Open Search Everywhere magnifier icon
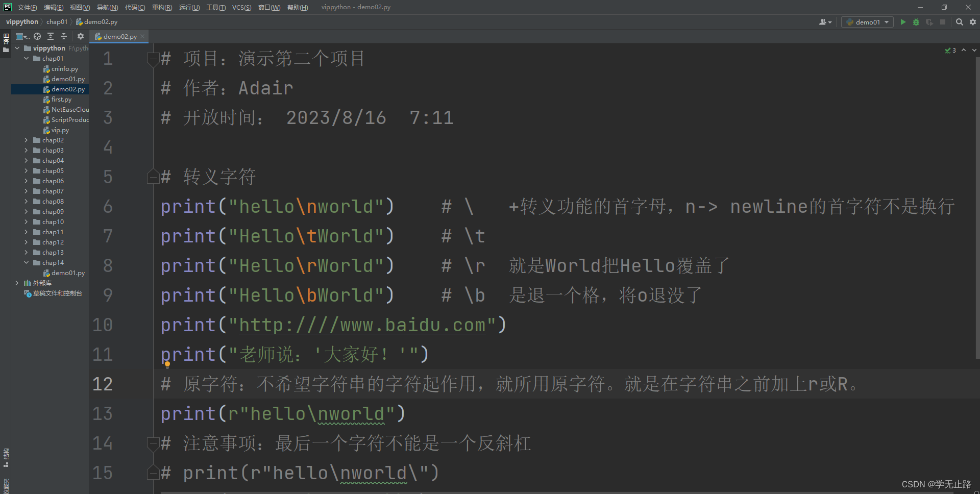Screen dimensions: 980x494 960,22
